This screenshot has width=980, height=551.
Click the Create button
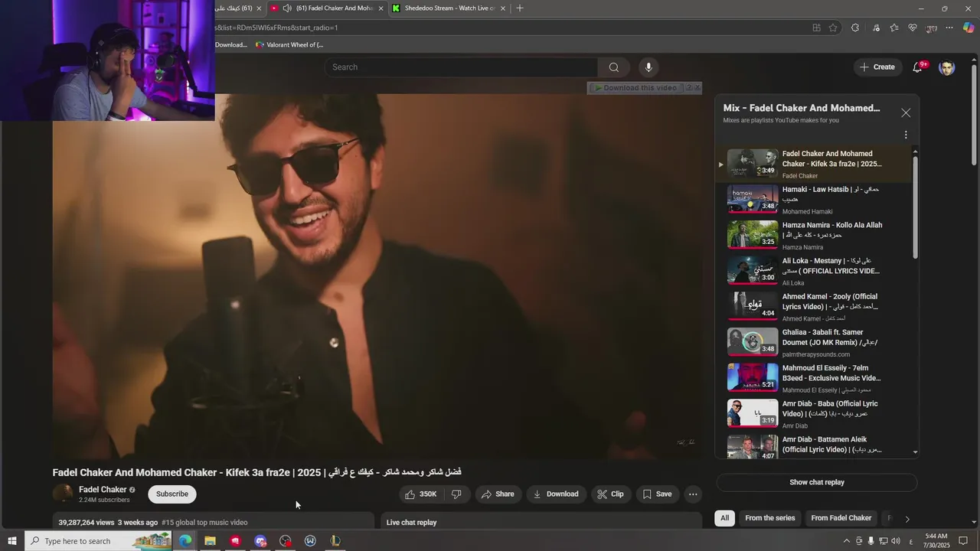(877, 67)
